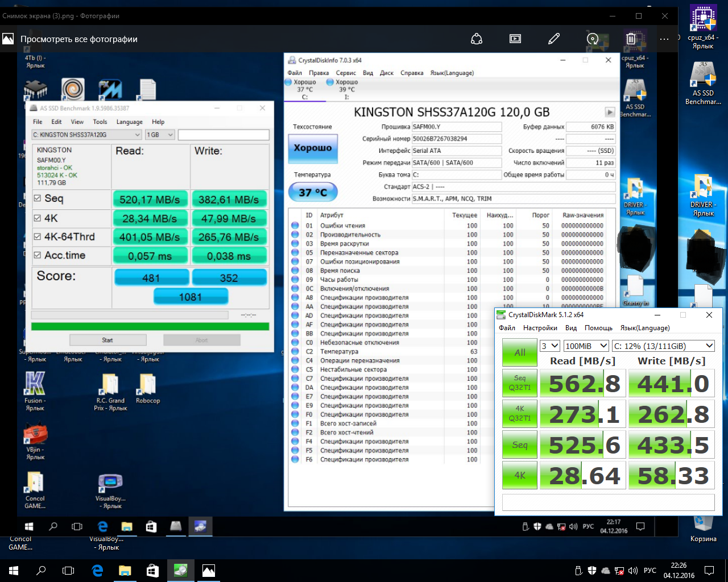Viewport: 728px width, 582px height.
Task: Click the processor chip desktop icon
Action: click(x=35, y=89)
